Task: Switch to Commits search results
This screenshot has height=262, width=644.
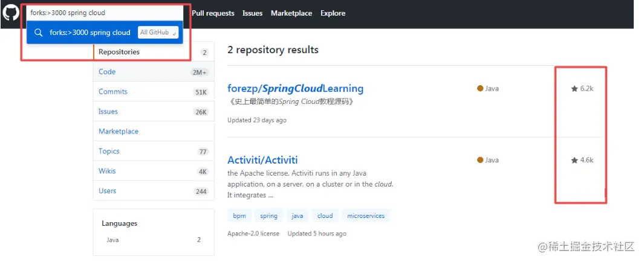Action: pos(154,91)
